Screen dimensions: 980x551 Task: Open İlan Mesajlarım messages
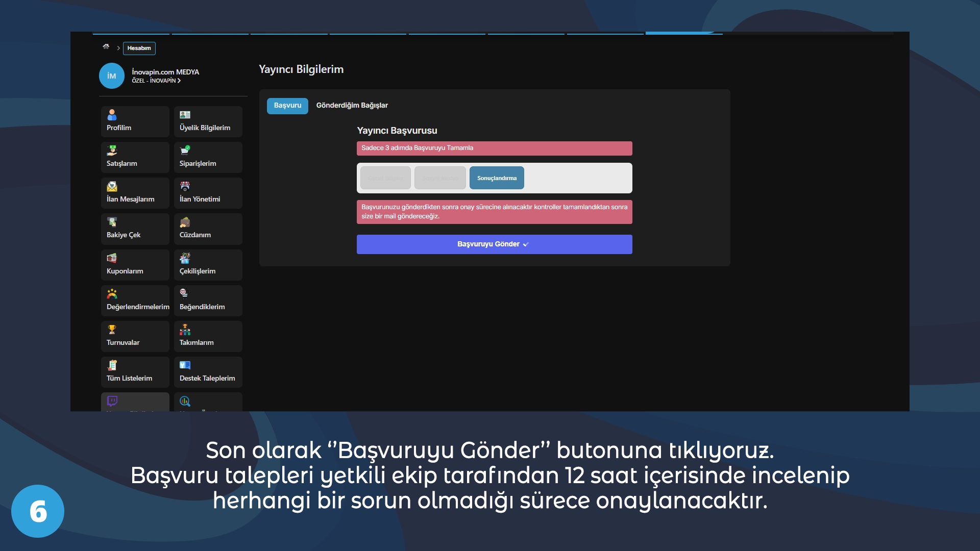point(134,193)
